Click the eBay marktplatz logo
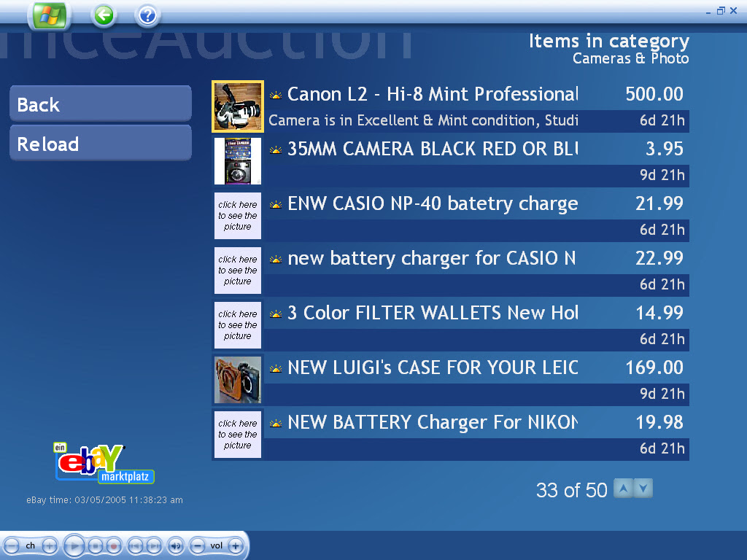The image size is (747, 560). pos(104,464)
